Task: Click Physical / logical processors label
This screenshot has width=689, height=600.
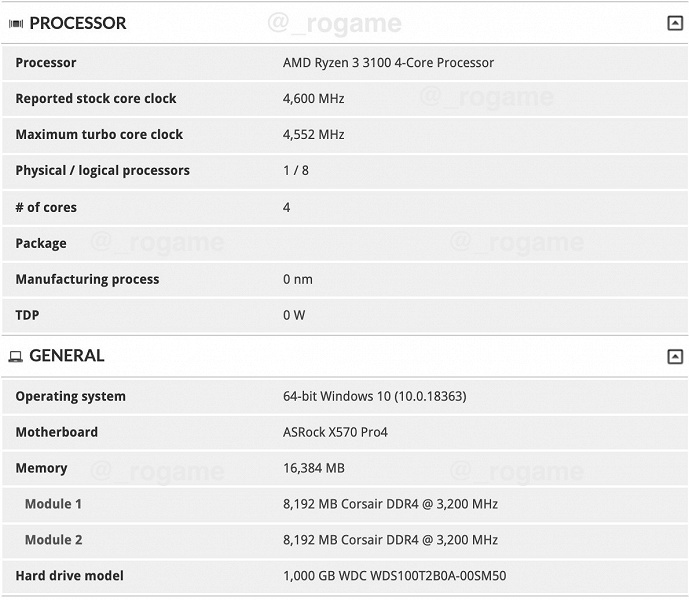Action: [102, 171]
